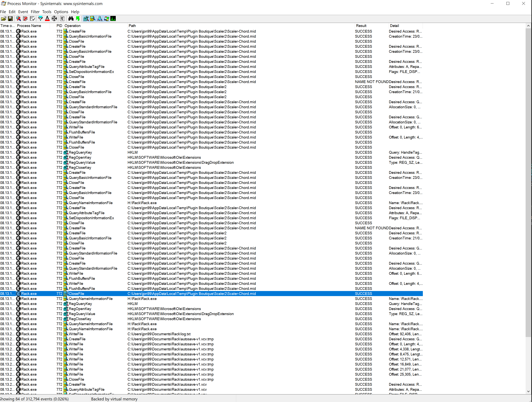The width and height of the screenshot is (532, 402).
Task: Click the Autoscroll toolbar icon
Action: point(25,19)
